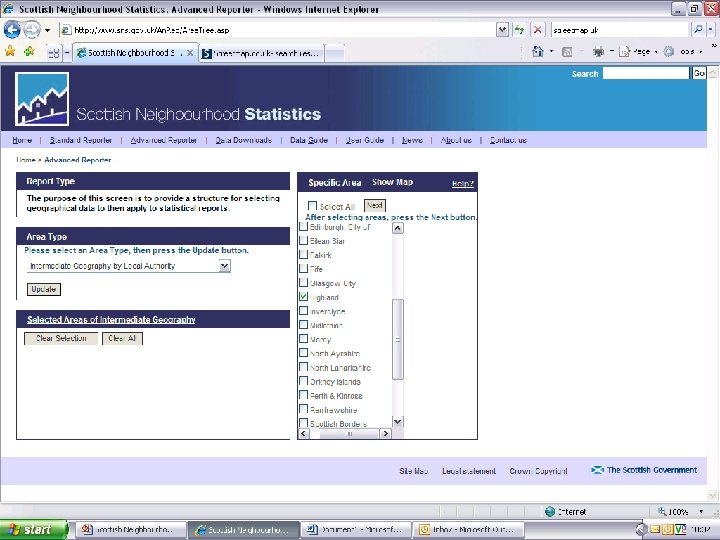Click the browser address bar

pyautogui.click(x=279, y=30)
